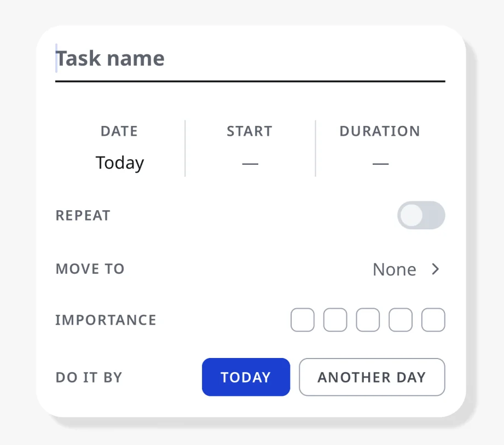504x445 pixels.
Task: Set the START time value
Action: tap(250, 164)
